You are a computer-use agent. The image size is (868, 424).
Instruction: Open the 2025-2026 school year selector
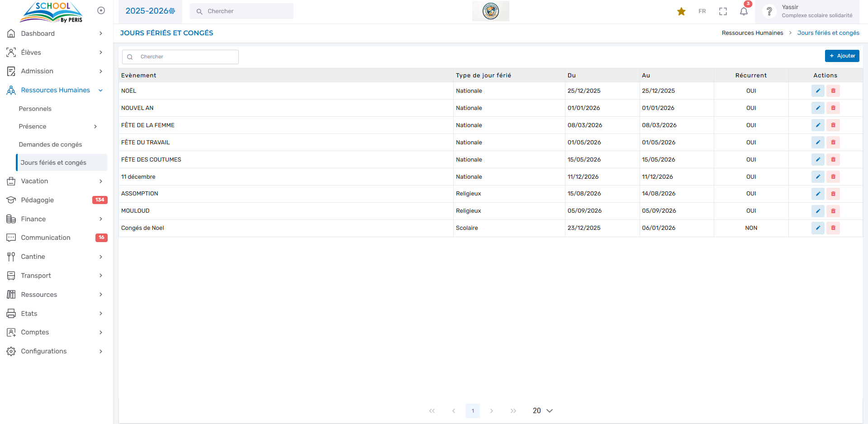[x=150, y=11]
